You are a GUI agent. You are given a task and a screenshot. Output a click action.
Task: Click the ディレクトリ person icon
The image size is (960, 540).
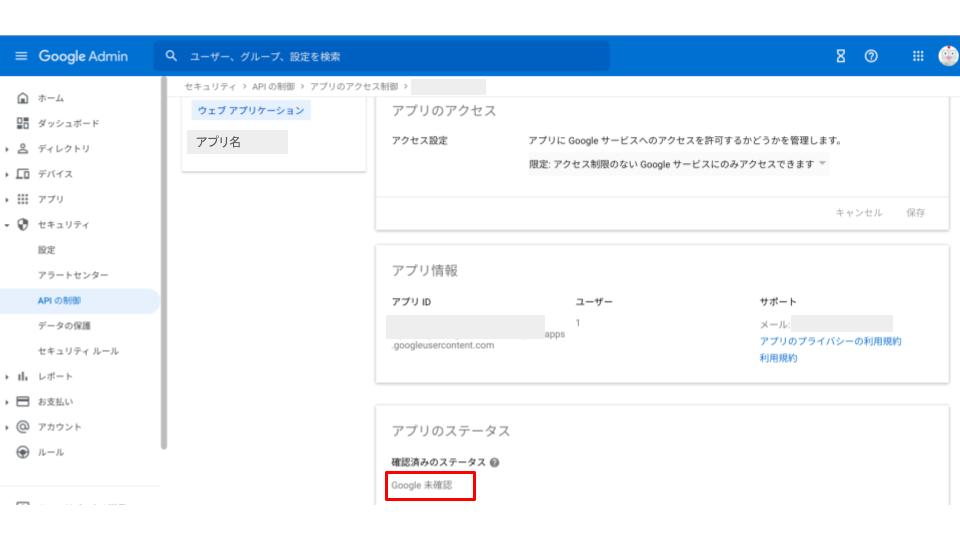tap(23, 149)
